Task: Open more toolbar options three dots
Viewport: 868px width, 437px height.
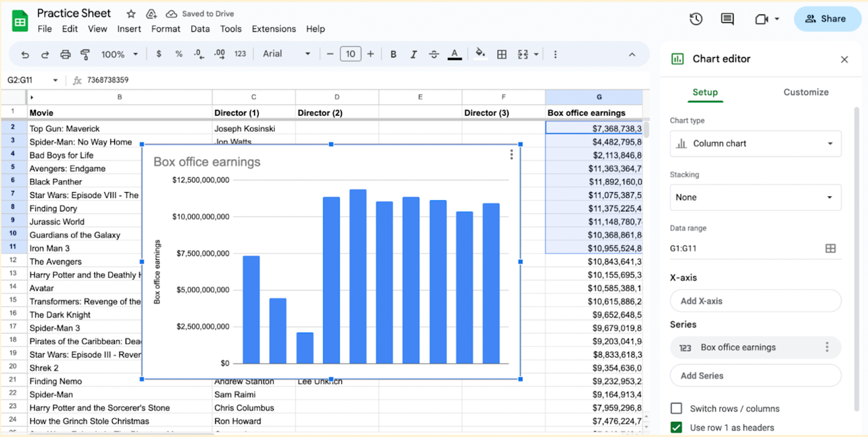Action: (556, 54)
